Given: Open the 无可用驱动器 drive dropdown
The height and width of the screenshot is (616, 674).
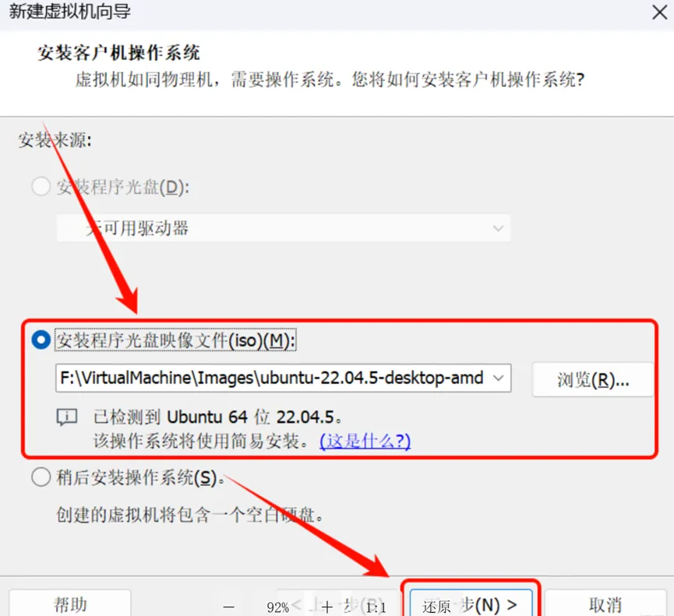Looking at the screenshot, I should (284, 227).
